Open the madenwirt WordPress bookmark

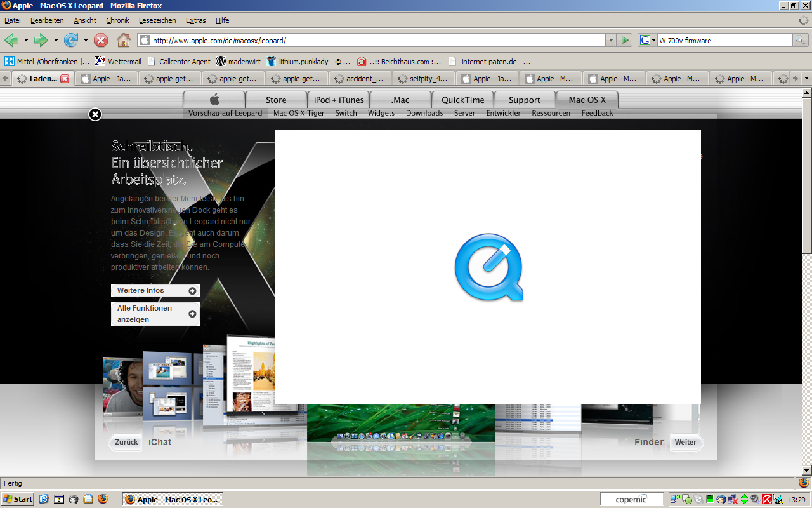coord(239,62)
